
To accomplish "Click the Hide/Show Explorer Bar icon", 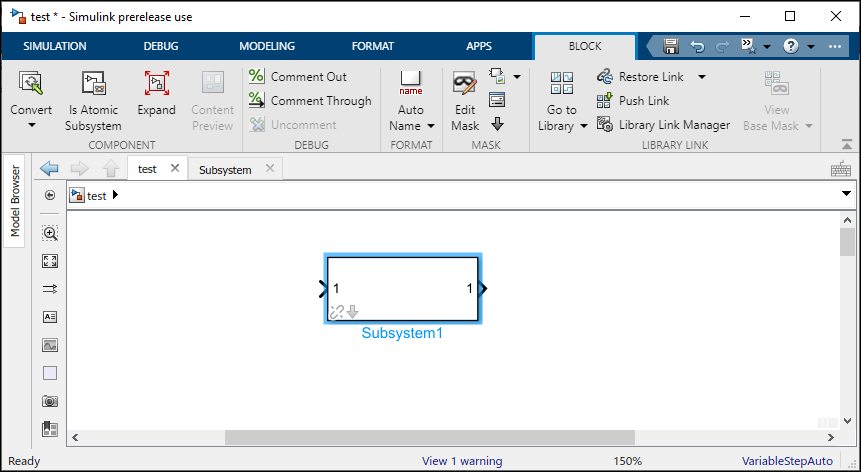I will pyautogui.click(x=50, y=195).
